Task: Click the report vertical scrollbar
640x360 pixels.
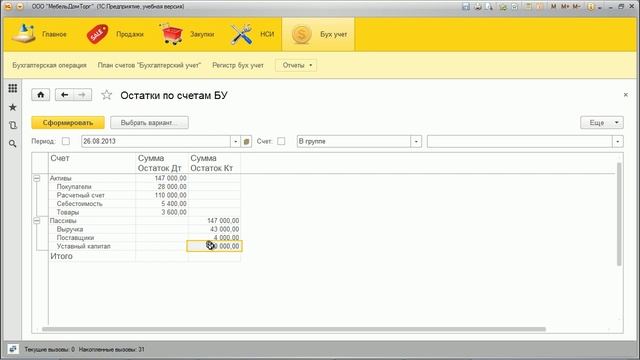Action: (619, 214)
